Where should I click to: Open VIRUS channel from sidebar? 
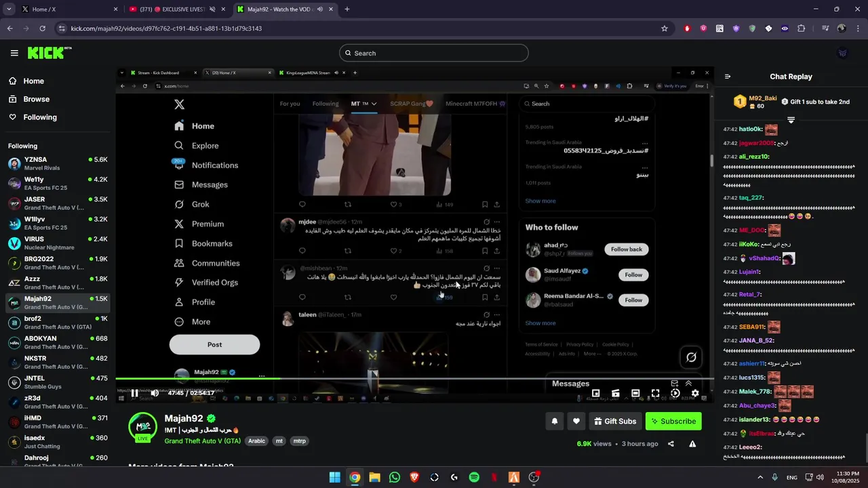click(58, 243)
